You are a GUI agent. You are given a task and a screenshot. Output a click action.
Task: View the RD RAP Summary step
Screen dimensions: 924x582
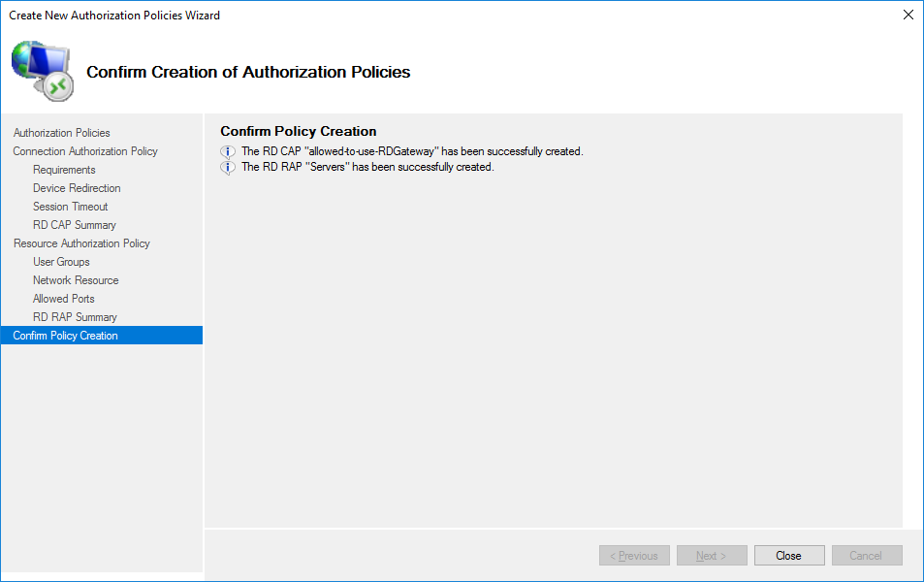point(75,317)
